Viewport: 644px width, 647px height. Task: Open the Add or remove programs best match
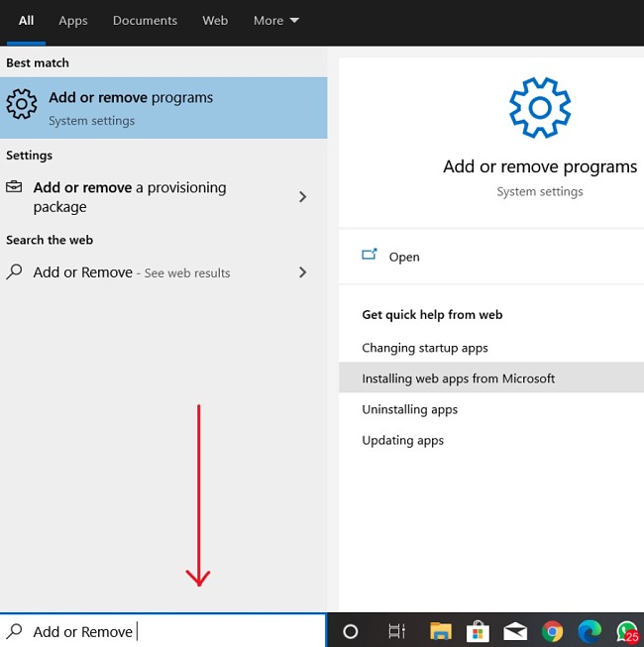point(163,108)
